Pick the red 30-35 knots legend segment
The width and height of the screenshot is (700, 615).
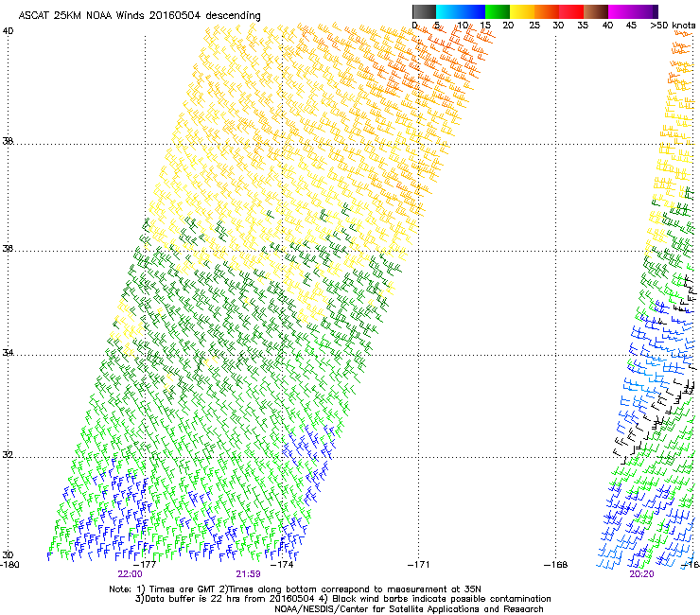[x=571, y=11]
